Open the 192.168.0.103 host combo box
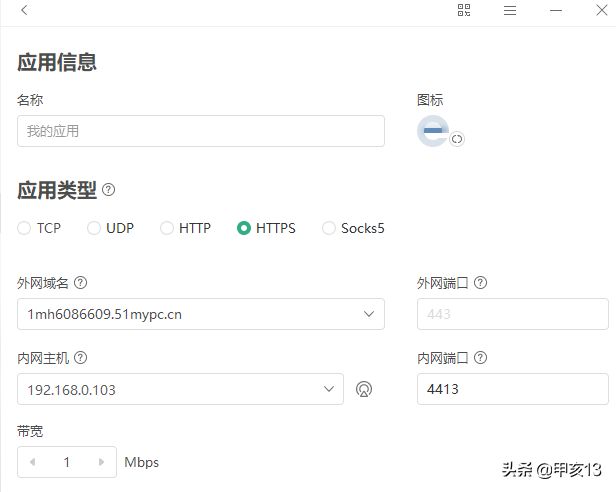 point(180,389)
